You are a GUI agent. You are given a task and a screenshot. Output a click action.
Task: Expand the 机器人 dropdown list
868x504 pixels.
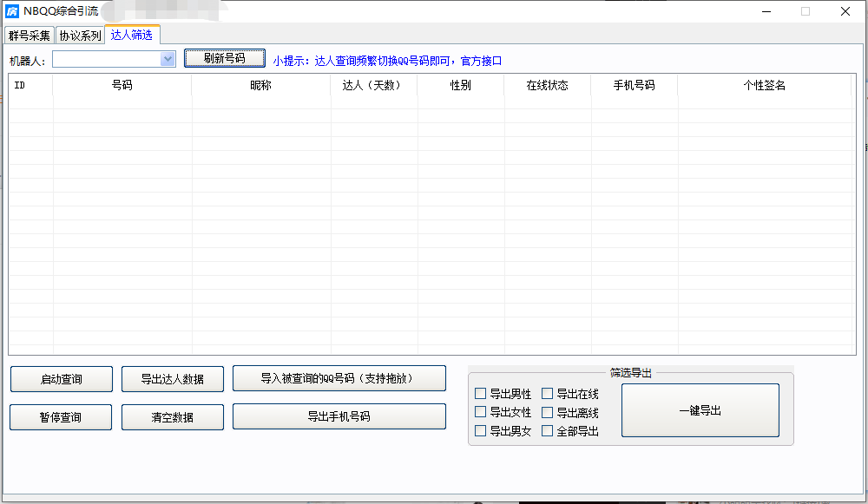[x=168, y=59]
